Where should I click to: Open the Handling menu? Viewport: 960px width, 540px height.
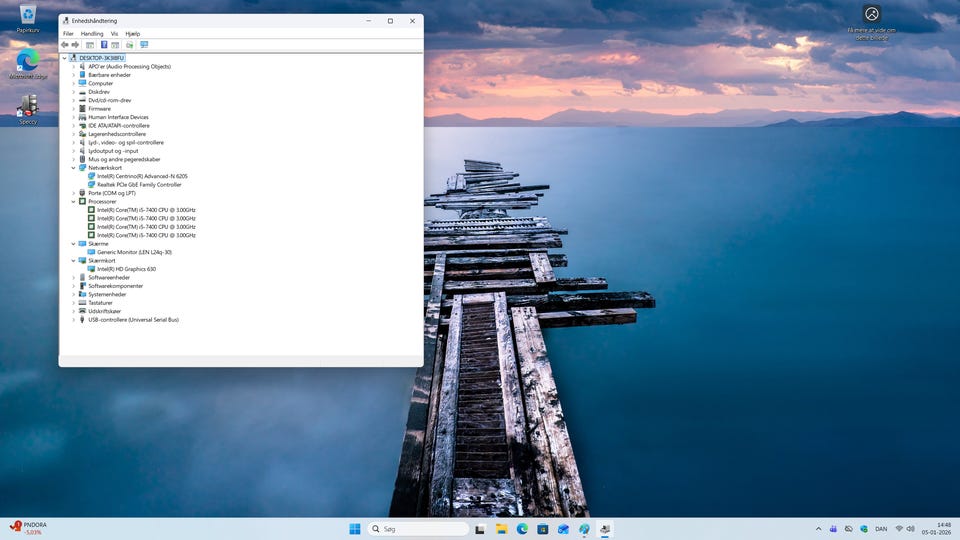(x=92, y=34)
